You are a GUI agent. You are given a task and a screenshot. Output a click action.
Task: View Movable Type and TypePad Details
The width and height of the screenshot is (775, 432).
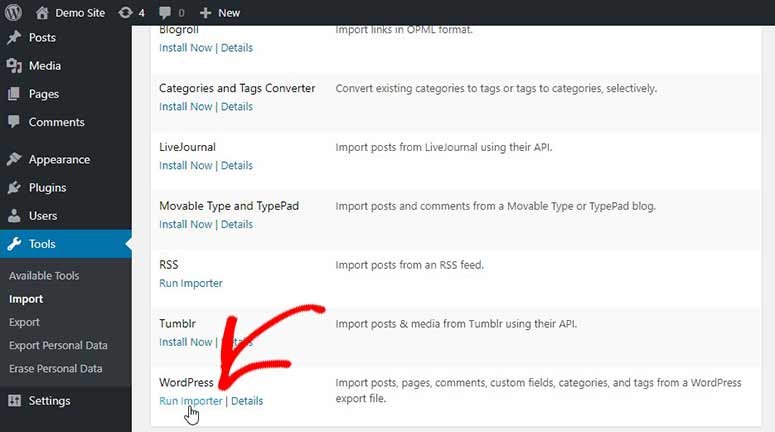[237, 224]
